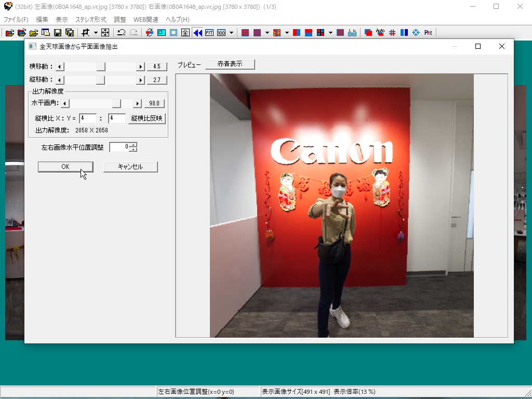Click the blue snowflake-shaped toolbar icon
Viewport: 532px width, 399px height.
click(416, 33)
